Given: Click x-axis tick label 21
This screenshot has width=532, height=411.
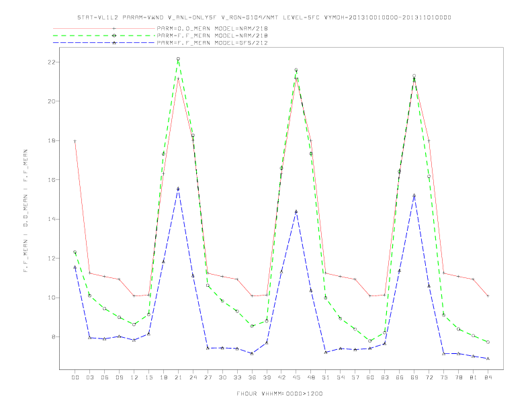Looking at the screenshot, I should [x=178, y=377].
